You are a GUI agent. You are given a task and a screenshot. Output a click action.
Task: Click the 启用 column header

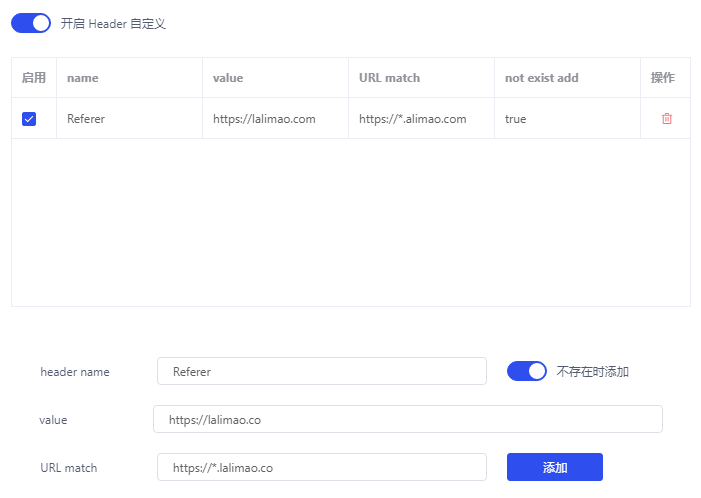click(34, 78)
